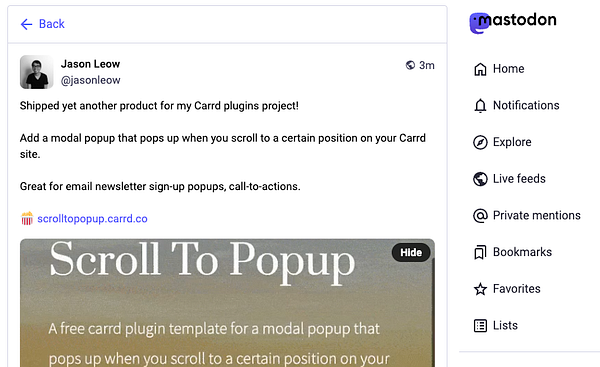This screenshot has height=367, width=600.
Task: Click the 'Shipped yet another product' post text
Action: pos(159,106)
